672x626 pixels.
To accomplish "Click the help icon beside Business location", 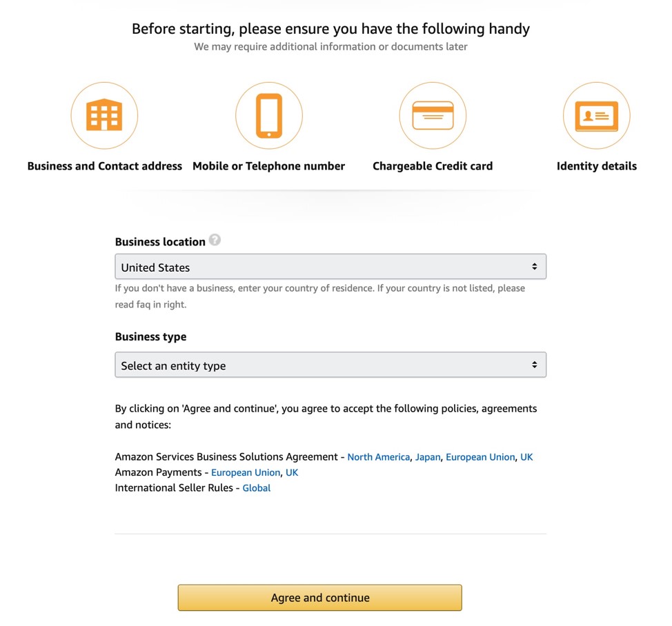I will (215, 240).
